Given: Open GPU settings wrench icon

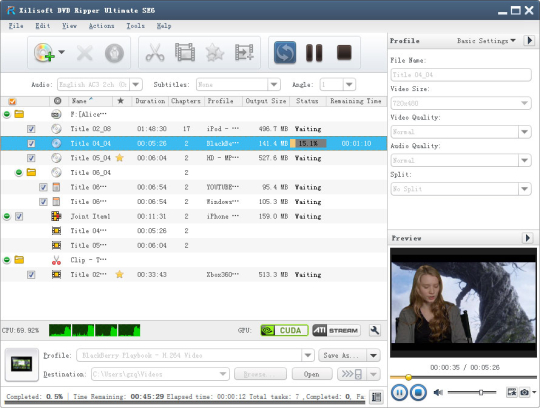Looking at the screenshot, I should click(375, 331).
